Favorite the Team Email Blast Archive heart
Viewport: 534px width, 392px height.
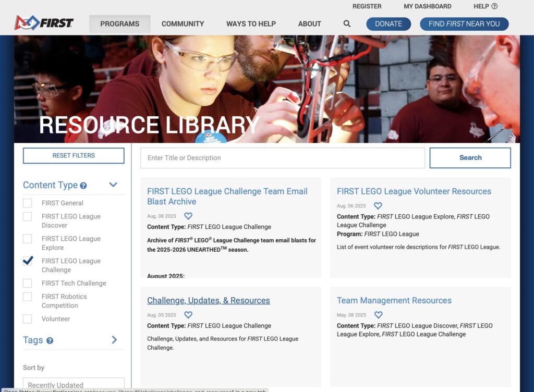pyautogui.click(x=188, y=216)
